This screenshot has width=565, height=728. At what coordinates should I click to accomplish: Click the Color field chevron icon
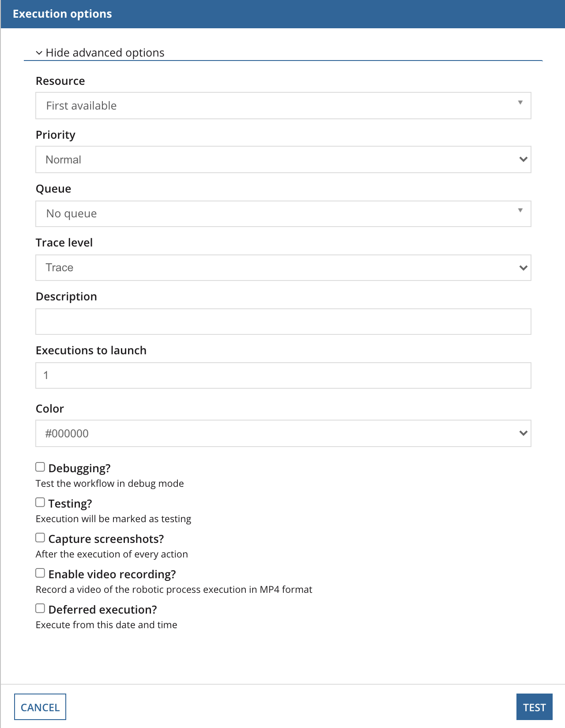point(523,432)
